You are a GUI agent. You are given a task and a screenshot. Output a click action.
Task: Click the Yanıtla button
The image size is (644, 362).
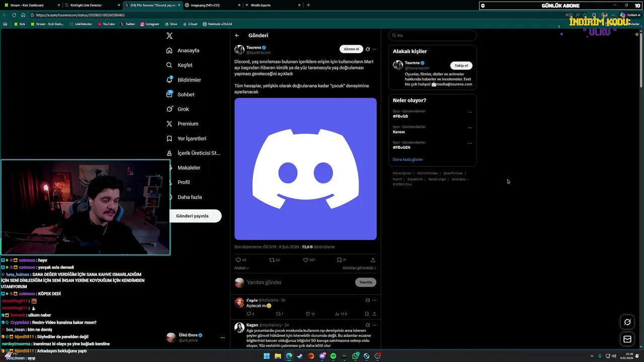366,283
